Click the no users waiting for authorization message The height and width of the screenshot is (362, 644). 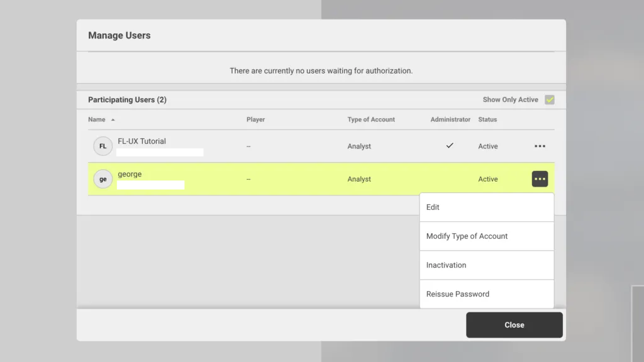(321, 70)
